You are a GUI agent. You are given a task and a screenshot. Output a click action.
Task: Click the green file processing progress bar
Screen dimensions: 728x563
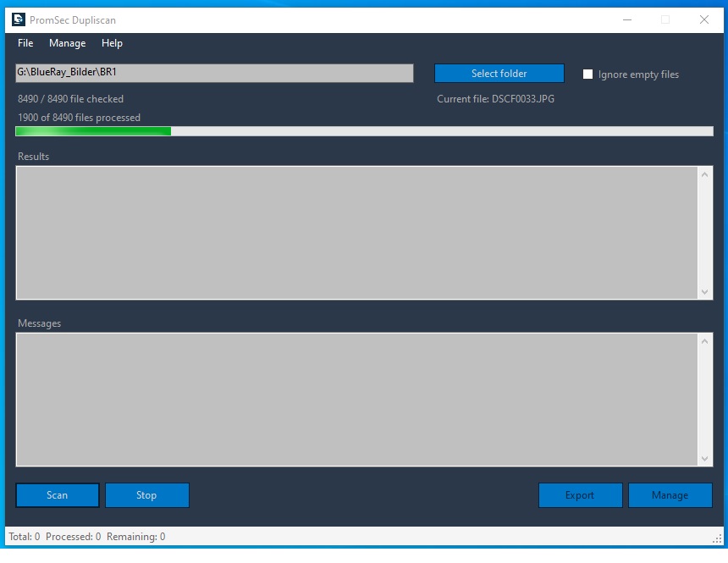coord(364,131)
